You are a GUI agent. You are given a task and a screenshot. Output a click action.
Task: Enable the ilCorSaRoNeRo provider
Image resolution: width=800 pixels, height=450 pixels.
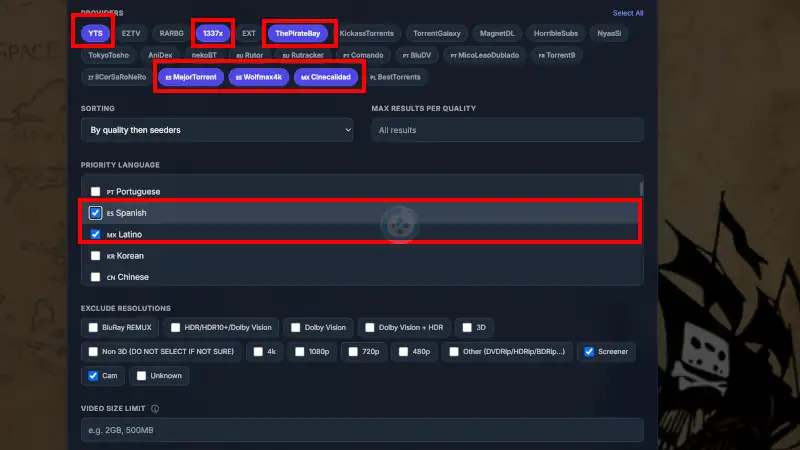(117, 77)
